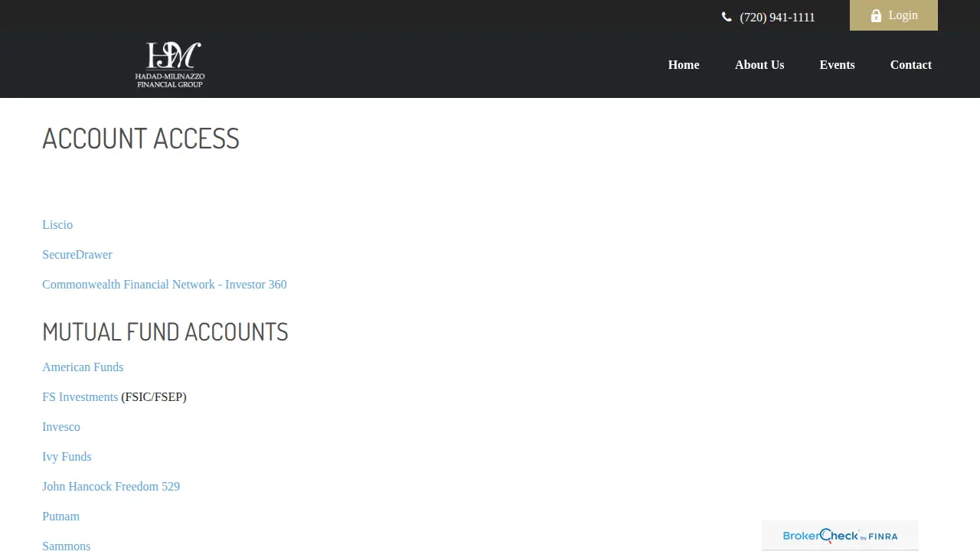Click the Mutual Fund Accounts heading
980x551 pixels.
point(165,331)
